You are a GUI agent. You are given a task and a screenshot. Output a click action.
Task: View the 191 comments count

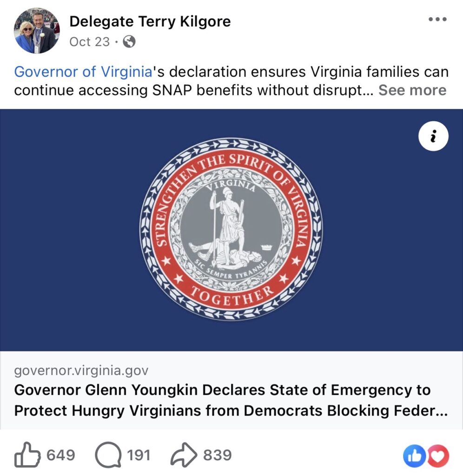139,455
